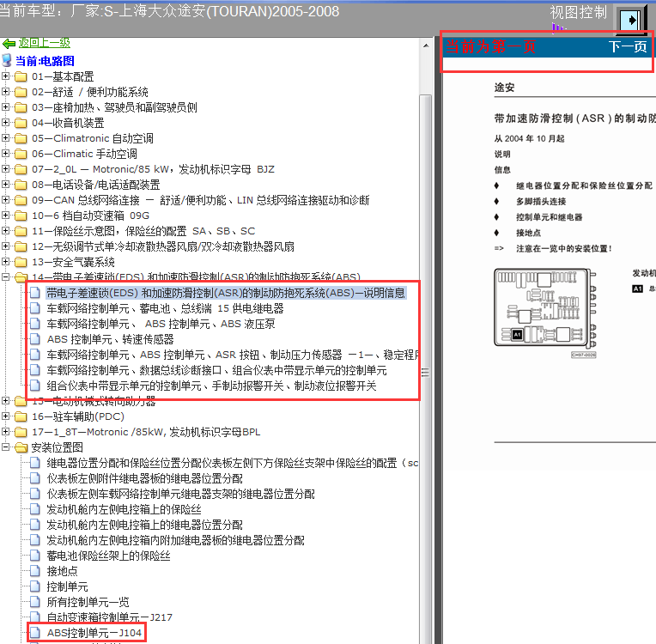Click the 返回上一级 back link
The width and height of the screenshot is (656, 644).
(45, 43)
